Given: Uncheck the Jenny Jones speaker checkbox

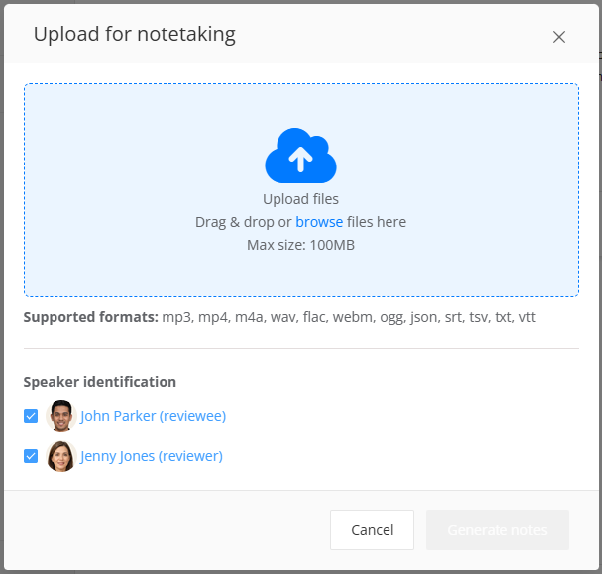Looking at the screenshot, I should tap(31, 456).
